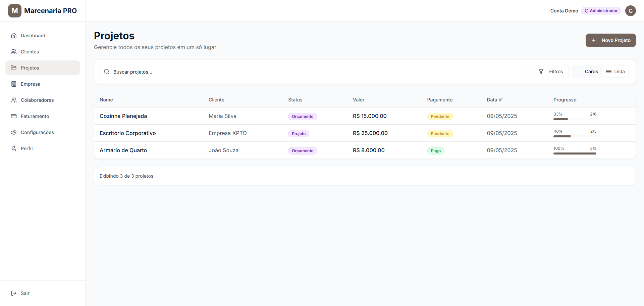
Task: Click client name Empresa XPTO
Action: (227, 133)
